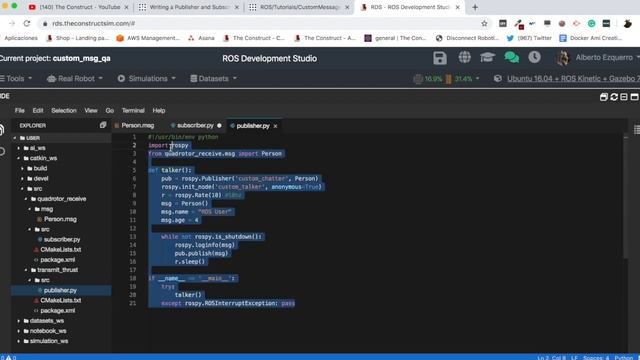Click the Grammarly extension icon
The height and width of the screenshot is (360, 640).
point(591,24)
